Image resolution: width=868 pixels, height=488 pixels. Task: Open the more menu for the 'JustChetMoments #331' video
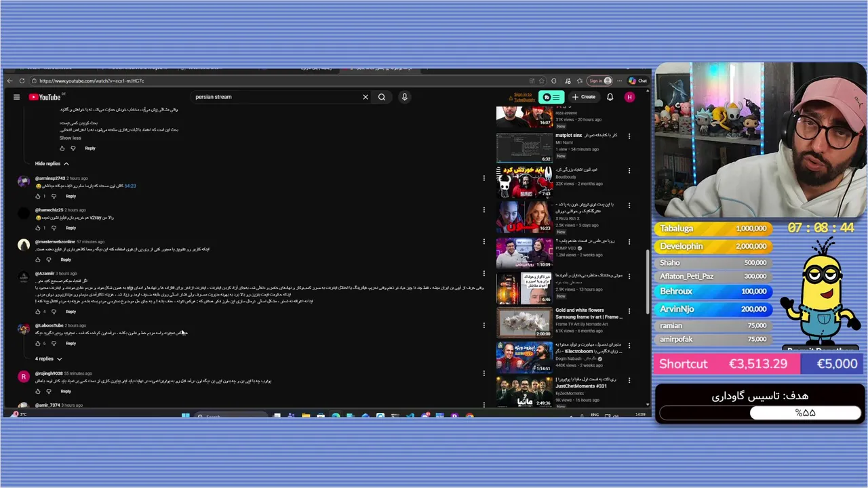tap(629, 380)
